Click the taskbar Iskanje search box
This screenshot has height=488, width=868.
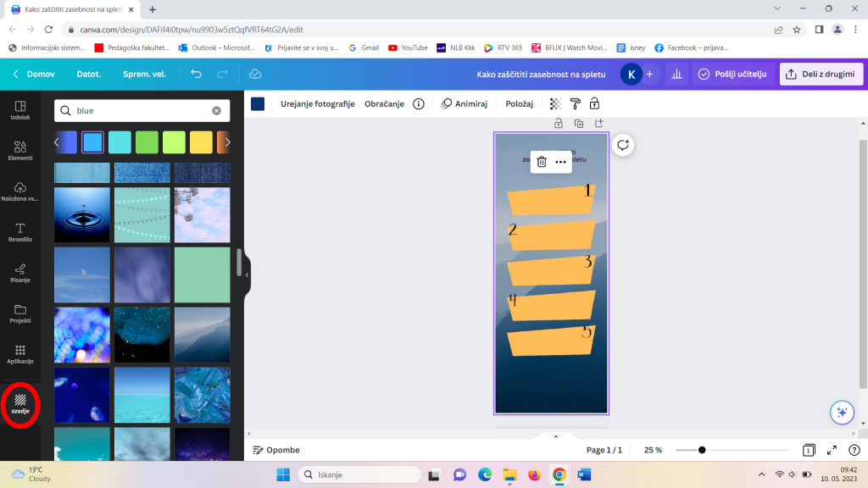click(x=359, y=474)
